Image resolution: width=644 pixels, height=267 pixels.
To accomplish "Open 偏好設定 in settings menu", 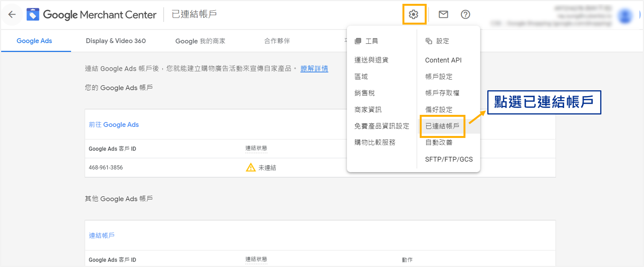I will [439, 109].
